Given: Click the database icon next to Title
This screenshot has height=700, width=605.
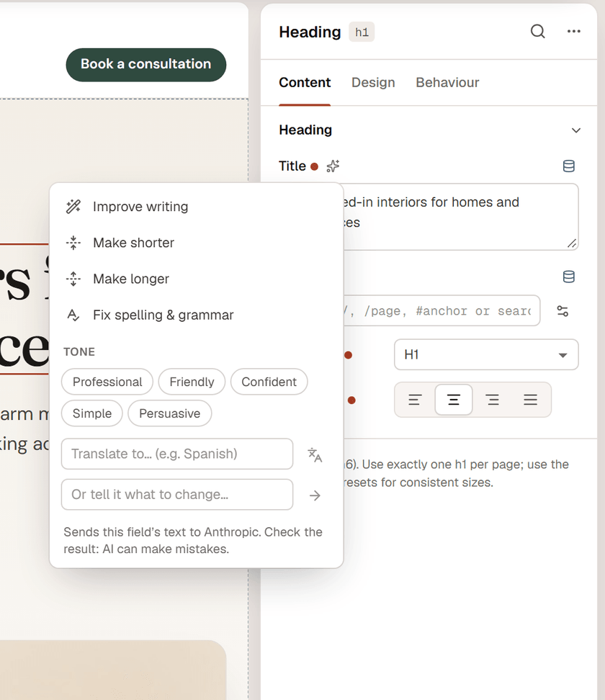Looking at the screenshot, I should pyautogui.click(x=569, y=166).
